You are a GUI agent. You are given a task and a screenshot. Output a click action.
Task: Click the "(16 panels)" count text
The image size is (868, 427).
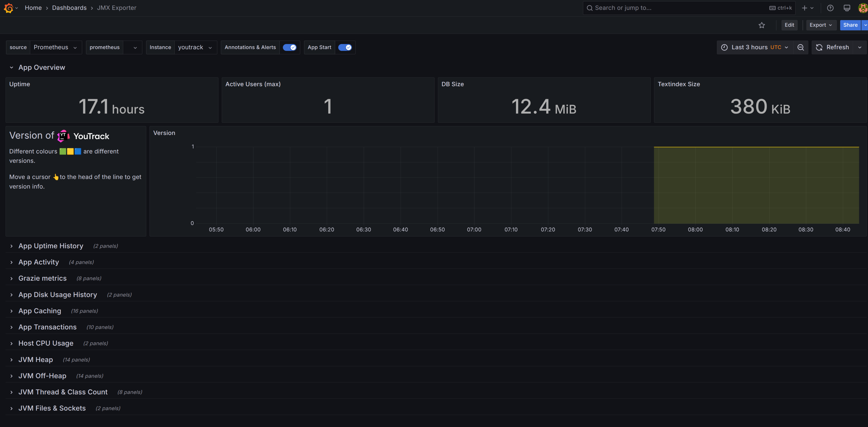click(84, 311)
